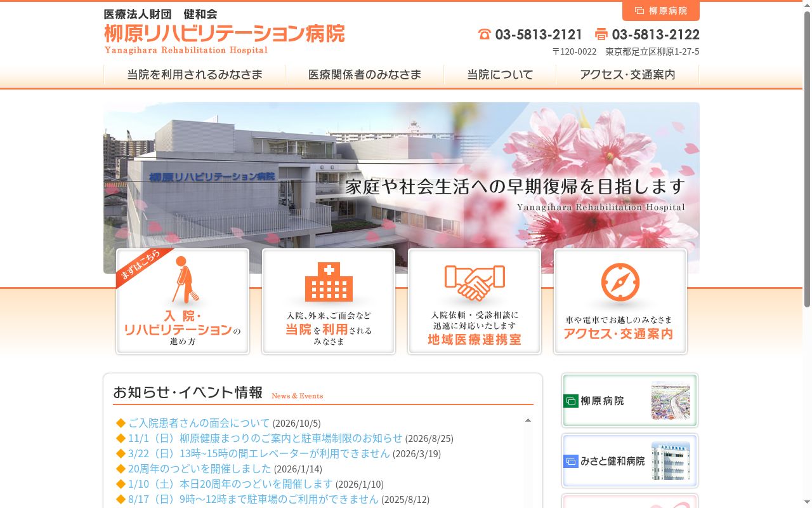This screenshot has width=812, height=508.
Task: Click the 医療法人財団 健和会 text in header
Action: click(160, 14)
